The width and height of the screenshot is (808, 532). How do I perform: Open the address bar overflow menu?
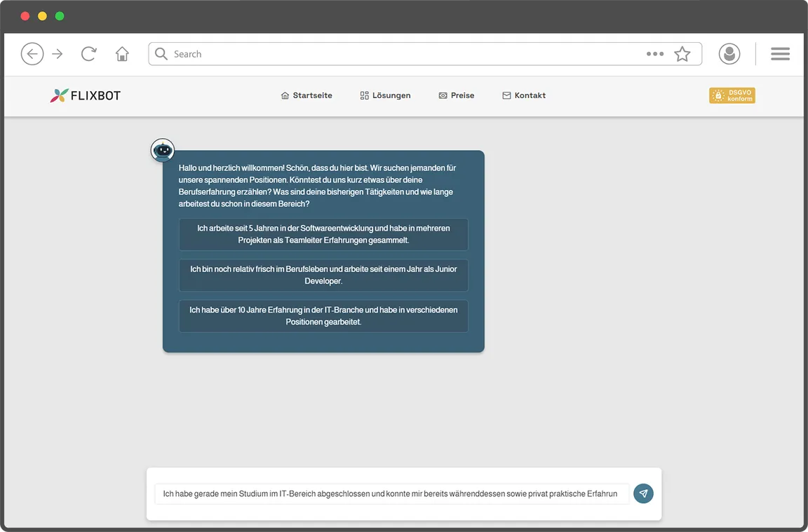click(x=654, y=53)
